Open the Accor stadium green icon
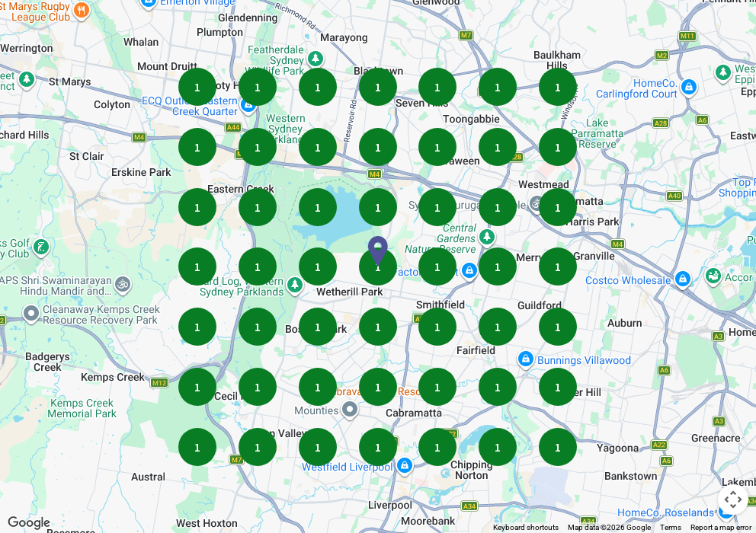The width and height of the screenshot is (756, 533). point(713,276)
